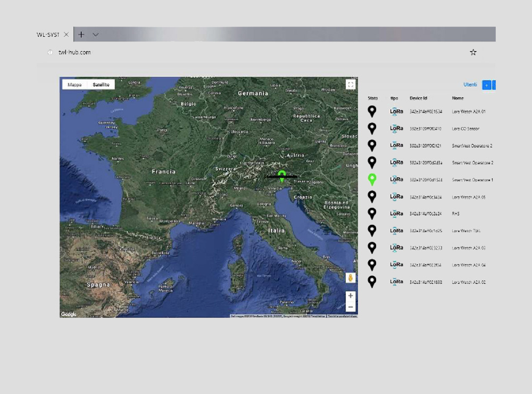Open the Utenti link
Viewport: 532px width, 394px height.
pyautogui.click(x=470, y=85)
